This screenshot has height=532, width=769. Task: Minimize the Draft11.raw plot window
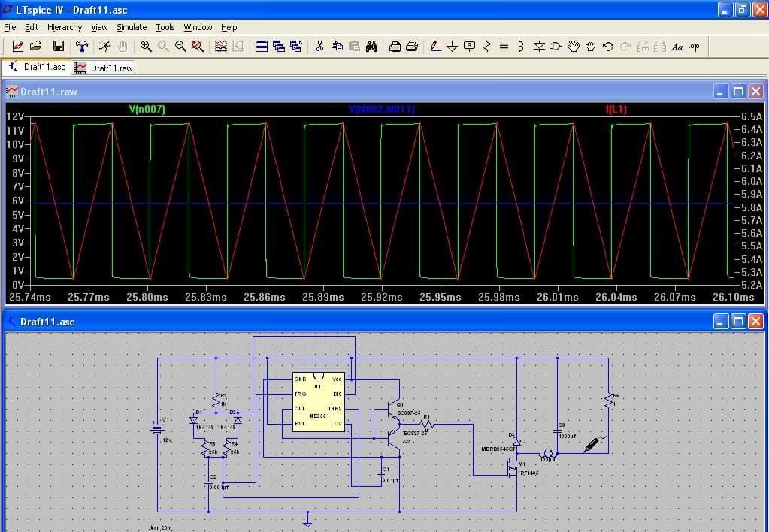click(x=720, y=91)
